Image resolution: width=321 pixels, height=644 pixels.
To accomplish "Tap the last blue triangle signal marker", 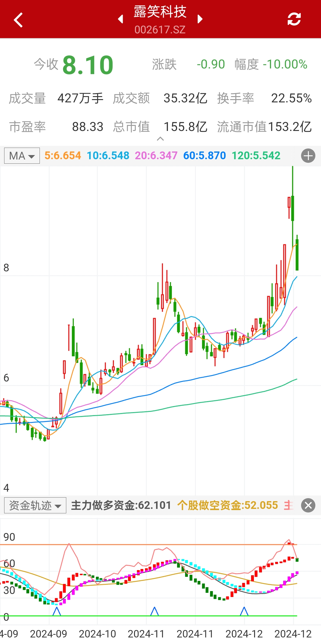I will pos(244,611).
